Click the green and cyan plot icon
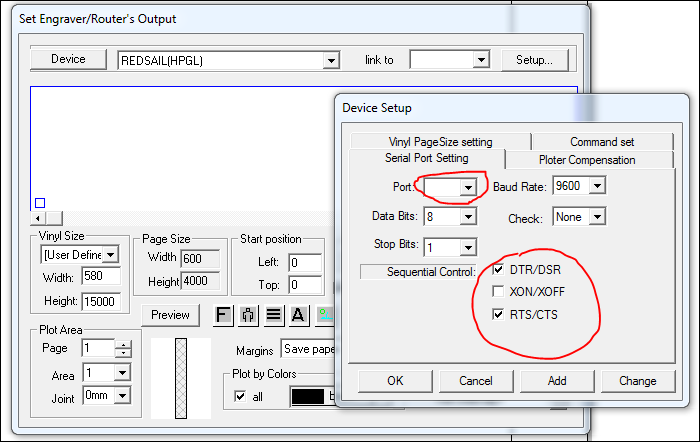Viewport: 700px width, 442px height. (x=325, y=315)
